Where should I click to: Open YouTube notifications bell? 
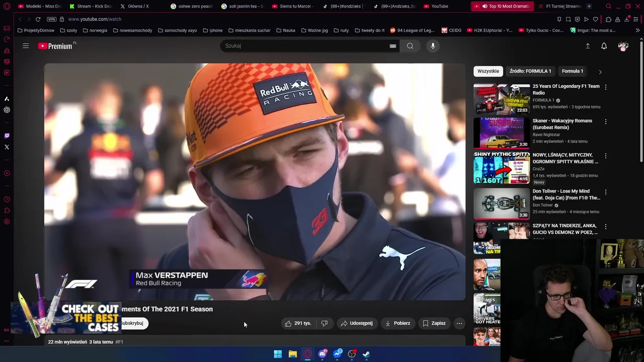(x=604, y=46)
